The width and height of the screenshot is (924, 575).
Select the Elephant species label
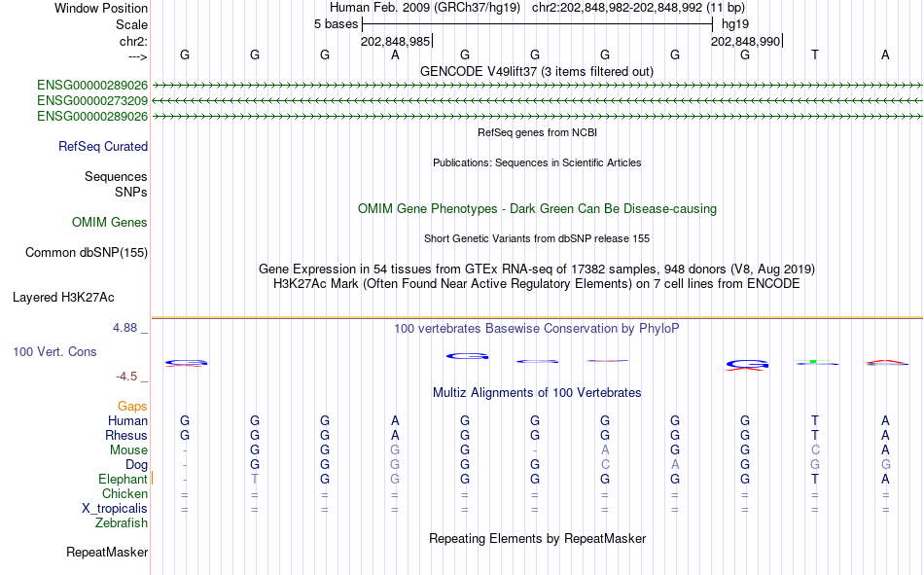click(x=123, y=480)
